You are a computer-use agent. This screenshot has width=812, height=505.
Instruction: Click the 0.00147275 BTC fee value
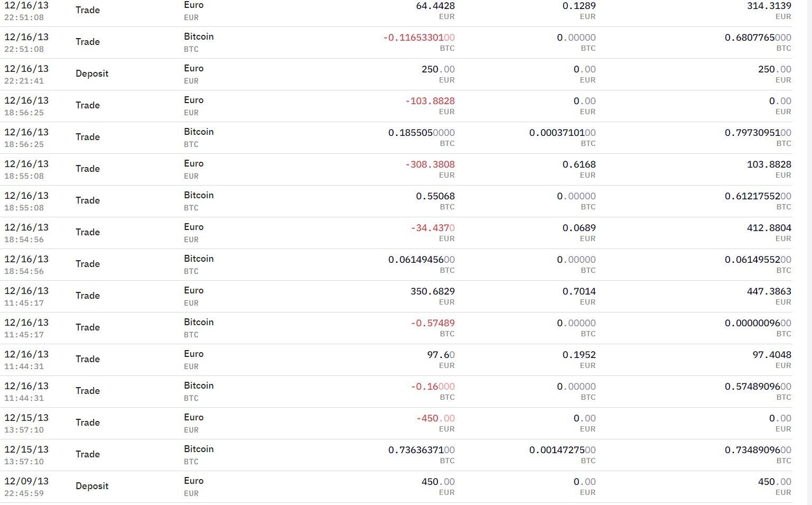point(562,450)
